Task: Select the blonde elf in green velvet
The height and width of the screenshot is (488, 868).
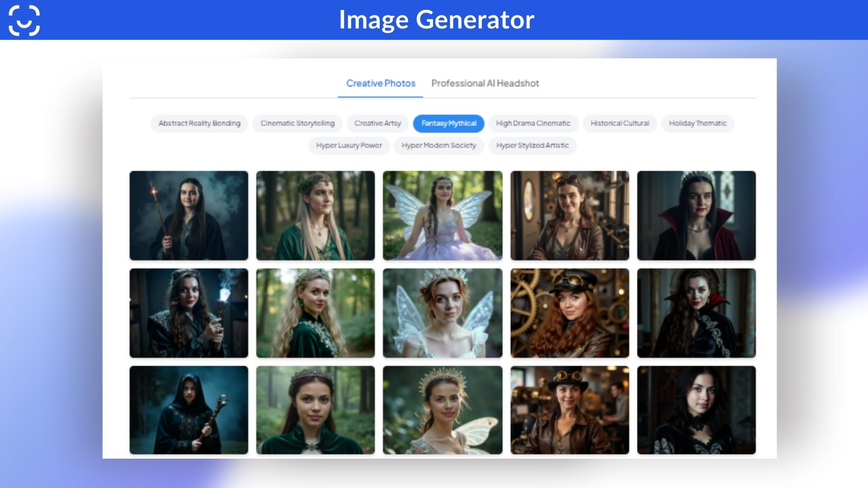Action: pyautogui.click(x=315, y=313)
